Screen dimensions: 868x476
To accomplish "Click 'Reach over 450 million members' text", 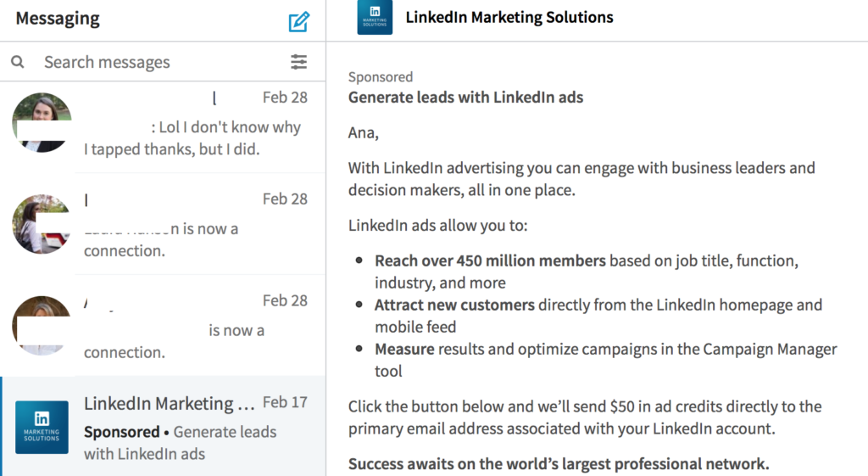I will pos(490,260).
